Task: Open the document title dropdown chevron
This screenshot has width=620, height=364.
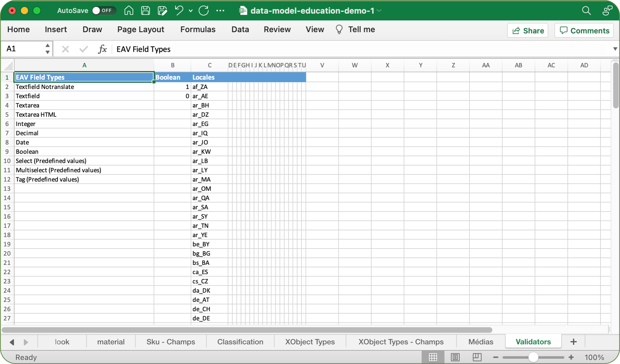Action: coord(380,11)
